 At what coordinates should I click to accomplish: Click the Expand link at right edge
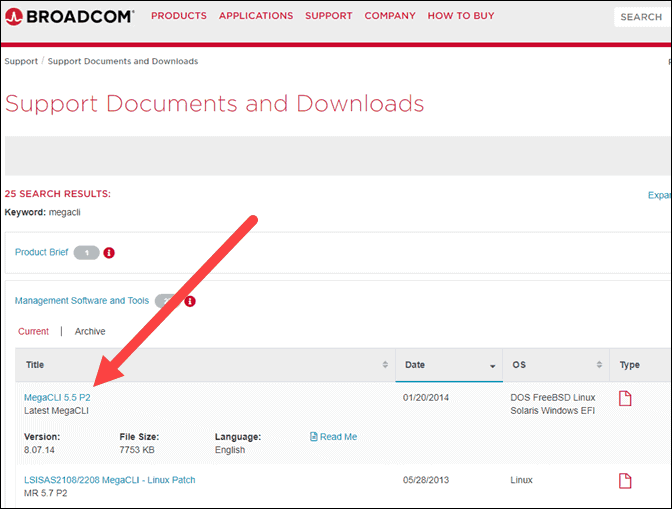[x=659, y=195]
